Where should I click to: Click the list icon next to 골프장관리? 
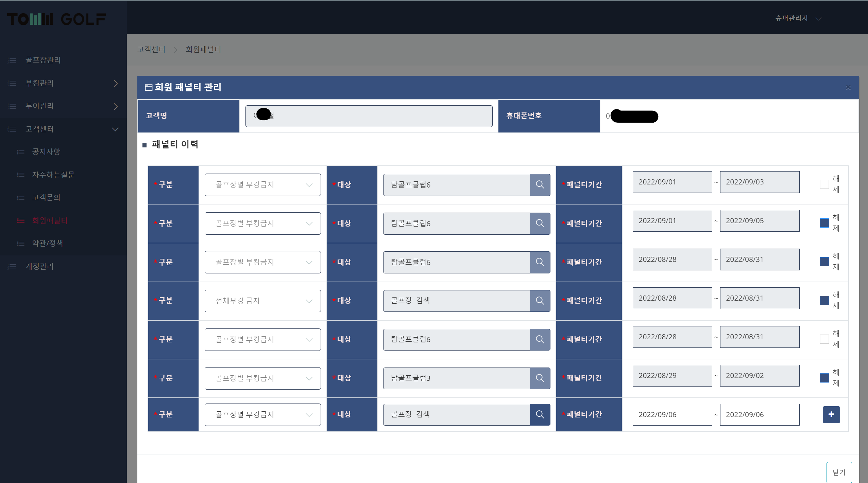12,60
